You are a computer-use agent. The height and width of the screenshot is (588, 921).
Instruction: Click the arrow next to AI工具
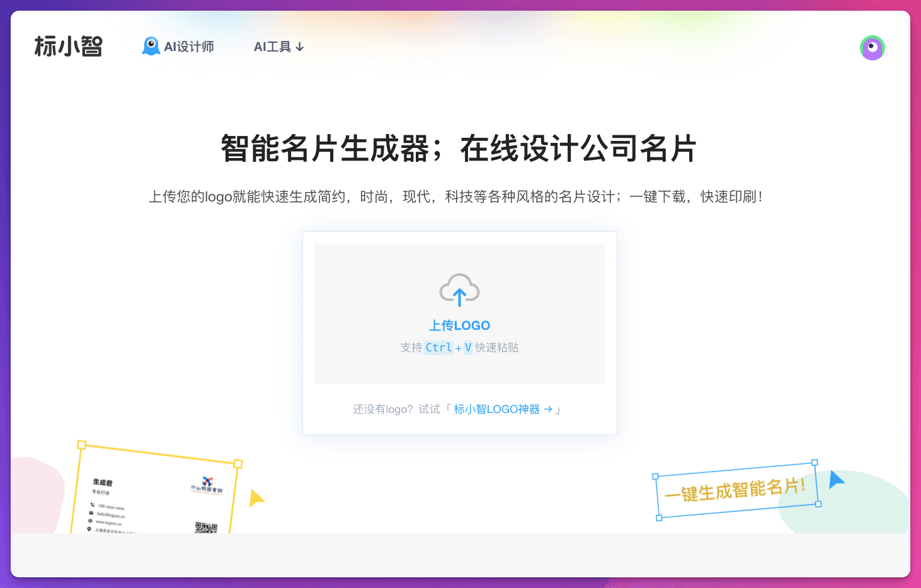(300, 47)
